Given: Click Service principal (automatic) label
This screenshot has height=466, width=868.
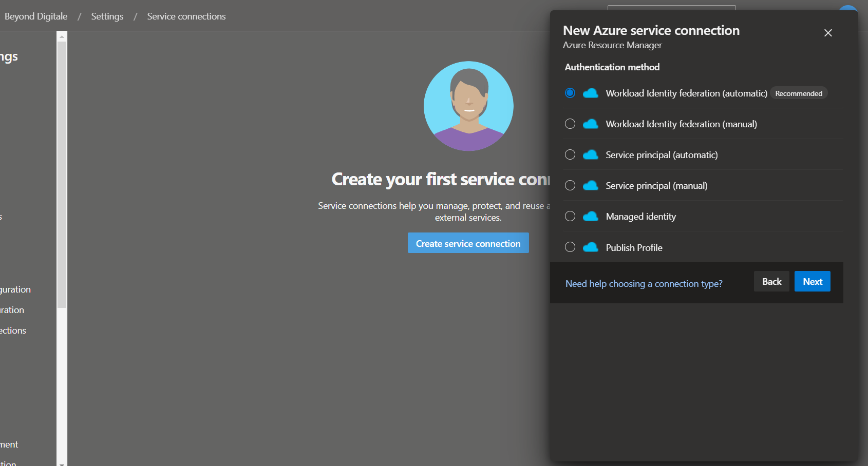Looking at the screenshot, I should pos(662,155).
